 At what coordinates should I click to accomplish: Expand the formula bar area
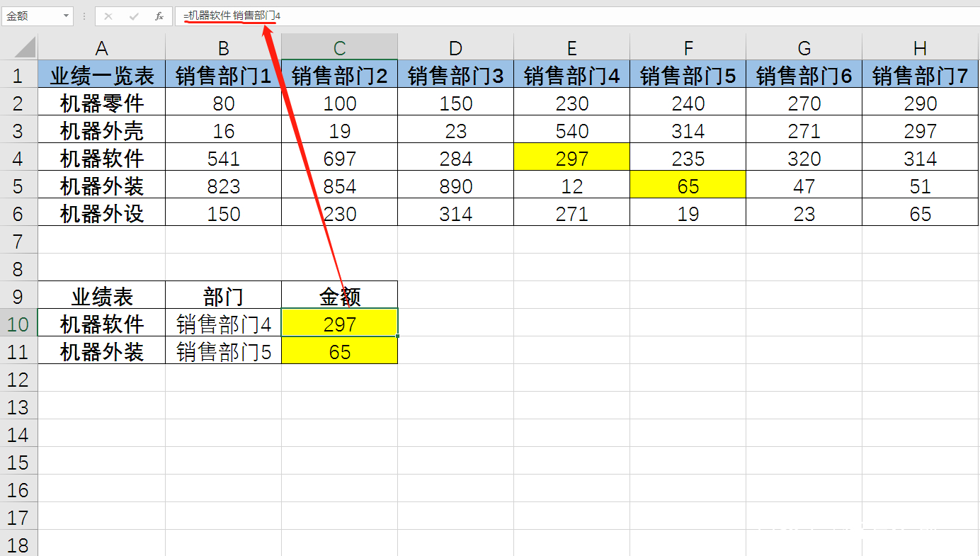[973, 15]
